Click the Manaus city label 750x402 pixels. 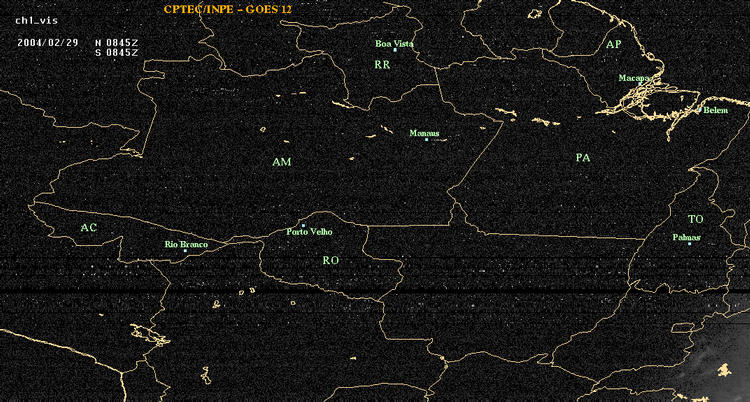click(424, 133)
